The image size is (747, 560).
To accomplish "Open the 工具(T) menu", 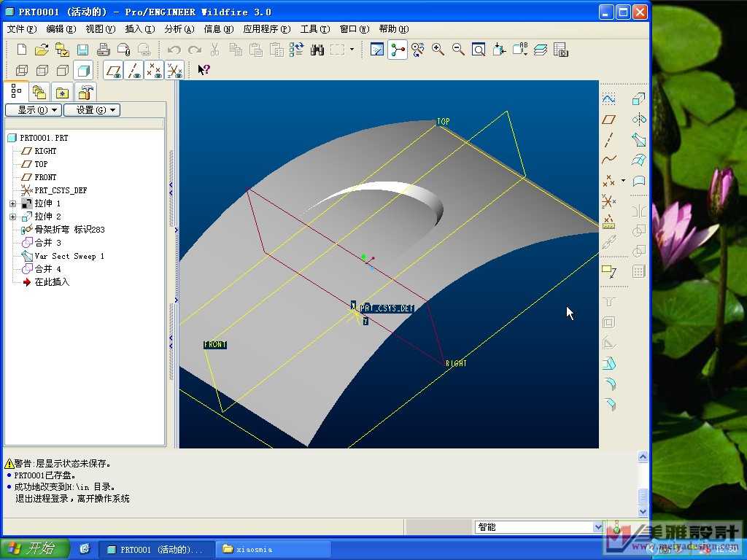I will tap(315, 29).
